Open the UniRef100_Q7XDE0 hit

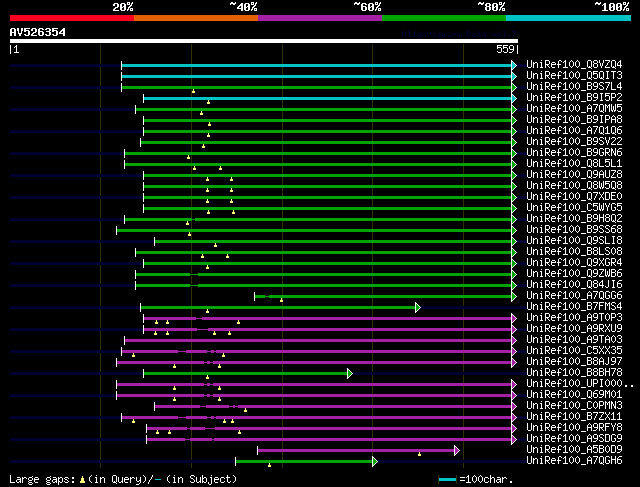click(x=574, y=197)
